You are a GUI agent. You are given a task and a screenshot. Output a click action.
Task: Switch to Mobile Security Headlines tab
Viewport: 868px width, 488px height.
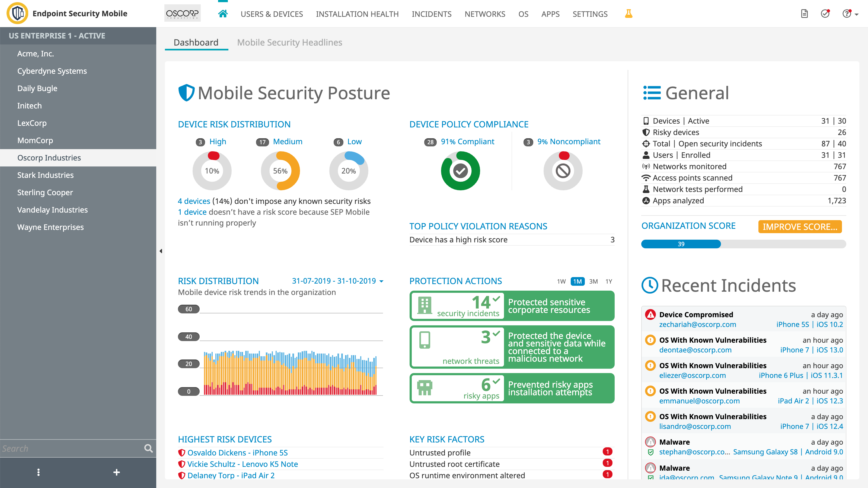coord(289,43)
